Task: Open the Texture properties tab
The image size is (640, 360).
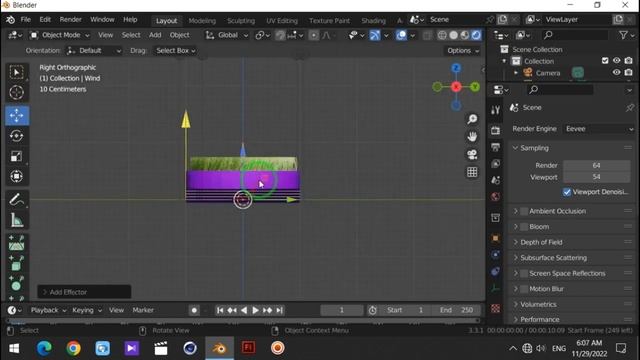Action: [496, 308]
